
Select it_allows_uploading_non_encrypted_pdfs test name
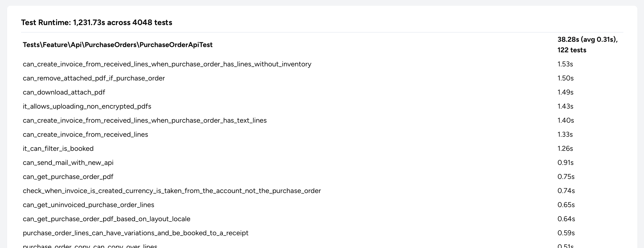click(x=87, y=106)
